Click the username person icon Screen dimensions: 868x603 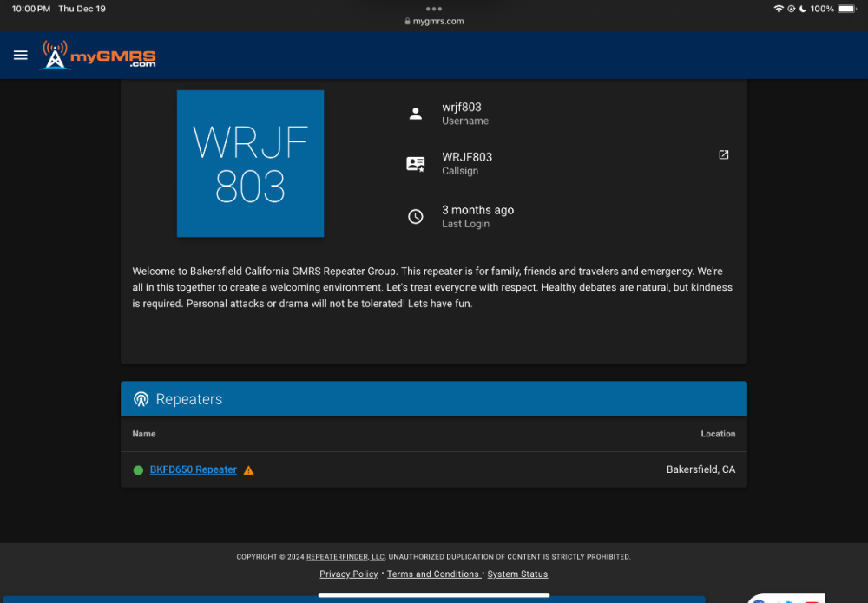click(416, 114)
